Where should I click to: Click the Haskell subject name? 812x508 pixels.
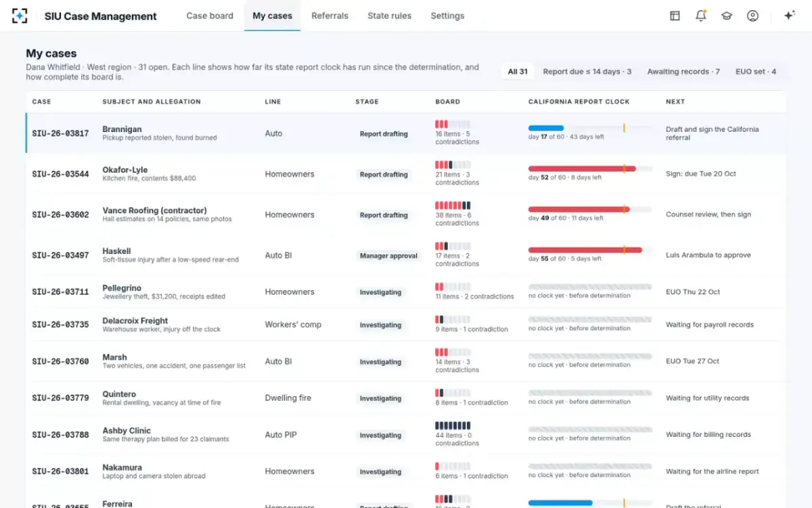[116, 251]
